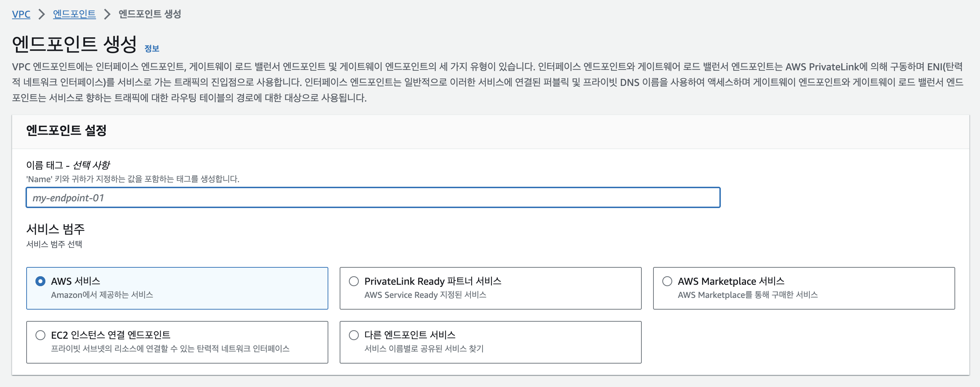The width and height of the screenshot is (980, 387).
Task: Select the AWS 서비스 radio button
Action: click(x=40, y=281)
